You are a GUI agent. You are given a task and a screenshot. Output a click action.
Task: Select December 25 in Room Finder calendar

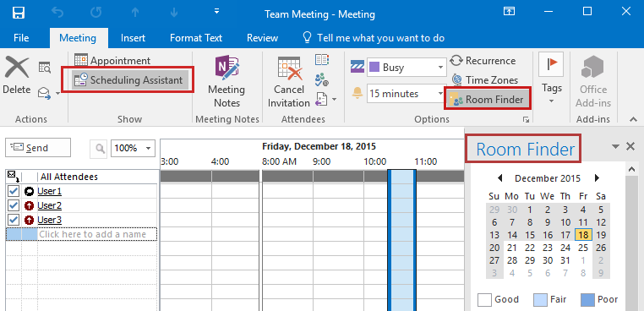pyautogui.click(x=583, y=248)
